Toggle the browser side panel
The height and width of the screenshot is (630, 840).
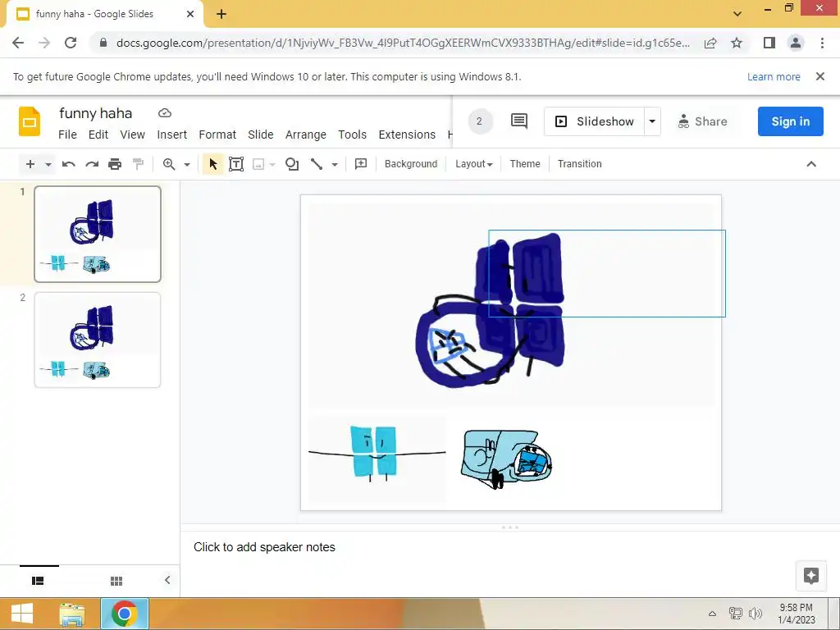pos(769,43)
